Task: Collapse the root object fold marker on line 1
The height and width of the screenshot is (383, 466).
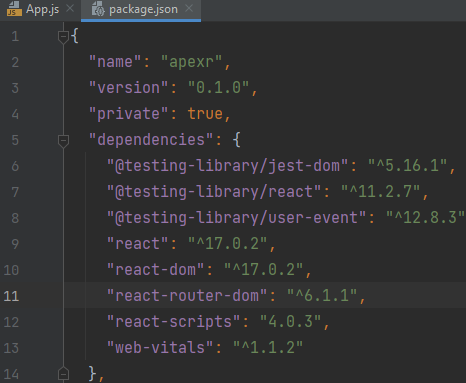Action: click(x=63, y=37)
